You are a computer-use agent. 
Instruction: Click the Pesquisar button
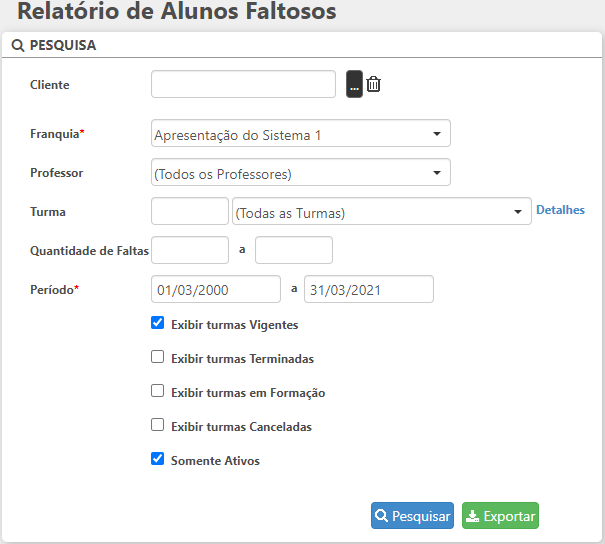(x=412, y=516)
